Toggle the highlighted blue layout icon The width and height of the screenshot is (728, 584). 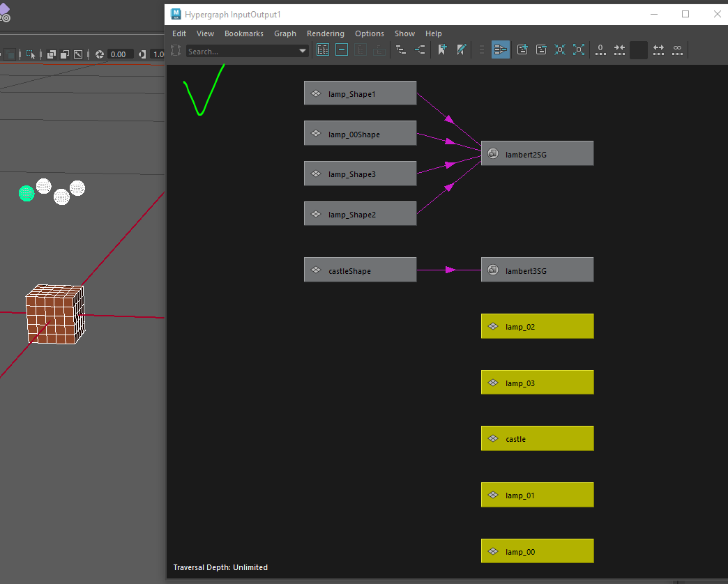coord(500,50)
